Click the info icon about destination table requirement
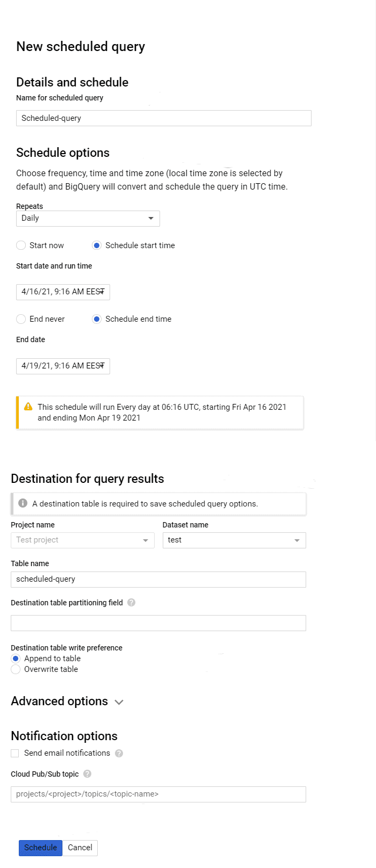 pyautogui.click(x=23, y=503)
